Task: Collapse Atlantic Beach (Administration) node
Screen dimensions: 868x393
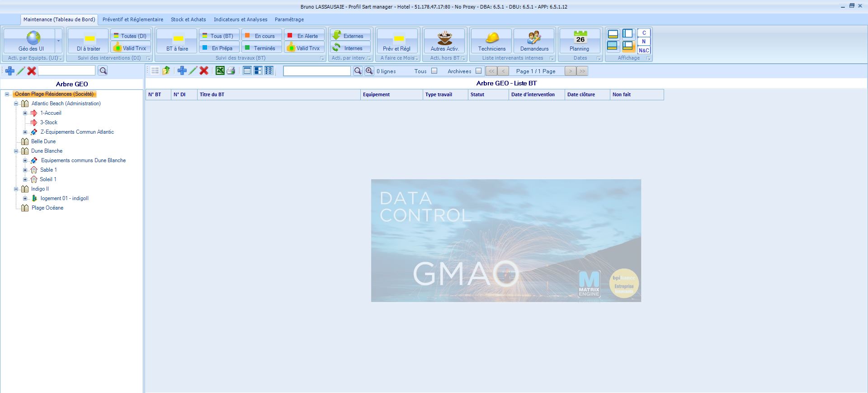Action: pyautogui.click(x=16, y=103)
